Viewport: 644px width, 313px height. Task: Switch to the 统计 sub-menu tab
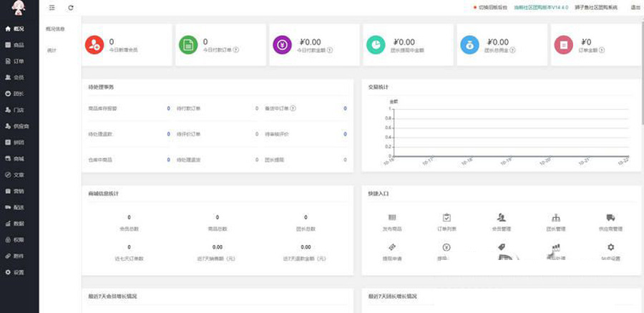tap(52, 50)
